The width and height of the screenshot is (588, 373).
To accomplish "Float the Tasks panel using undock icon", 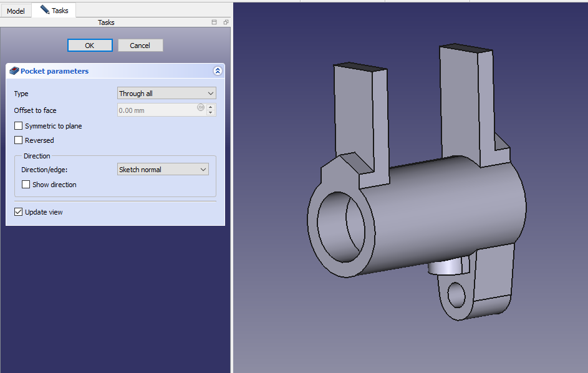I will (x=226, y=22).
